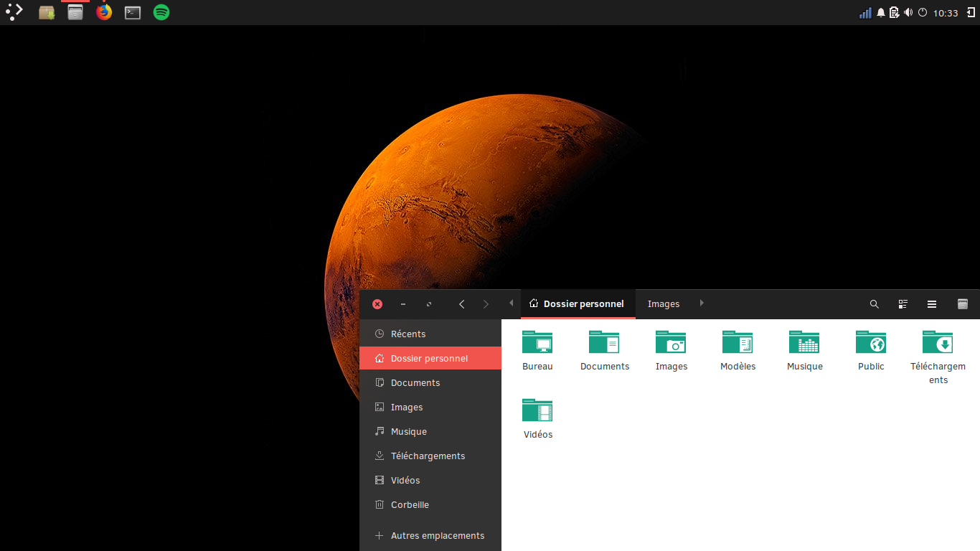Open Images from the sidebar

[x=430, y=407]
